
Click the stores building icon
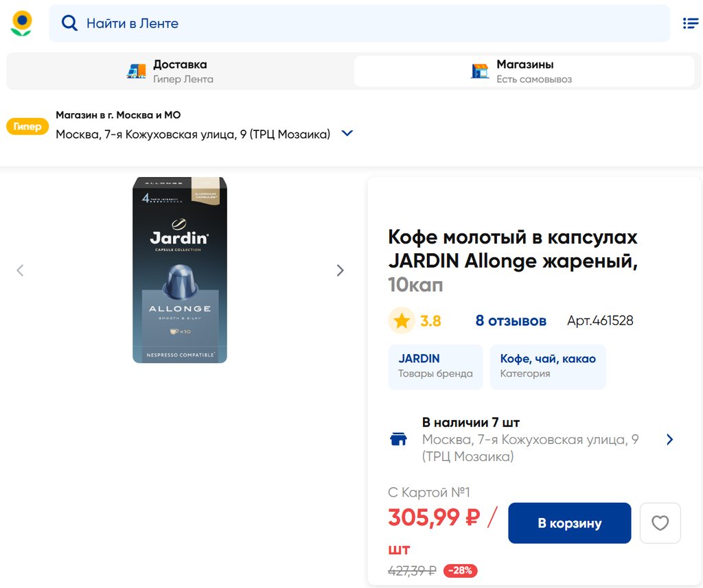(480, 71)
